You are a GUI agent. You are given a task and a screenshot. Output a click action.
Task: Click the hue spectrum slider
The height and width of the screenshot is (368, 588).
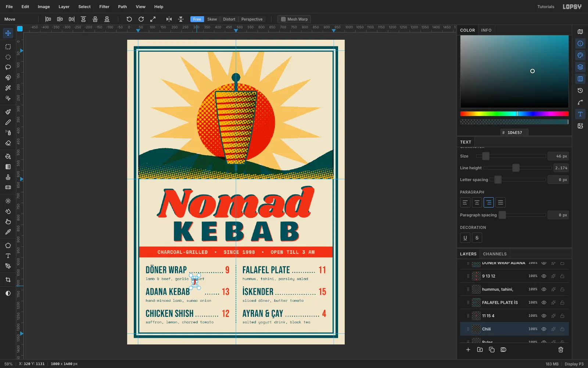(514, 114)
